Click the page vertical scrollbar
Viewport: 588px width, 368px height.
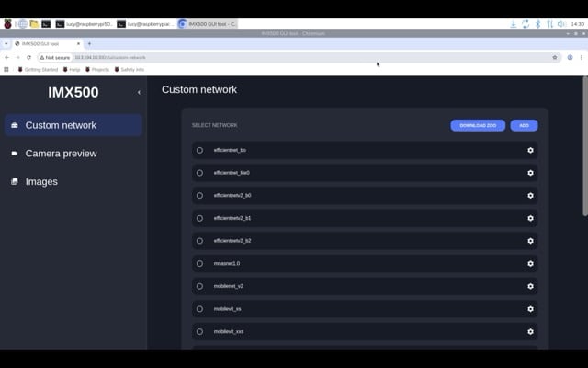point(584,166)
